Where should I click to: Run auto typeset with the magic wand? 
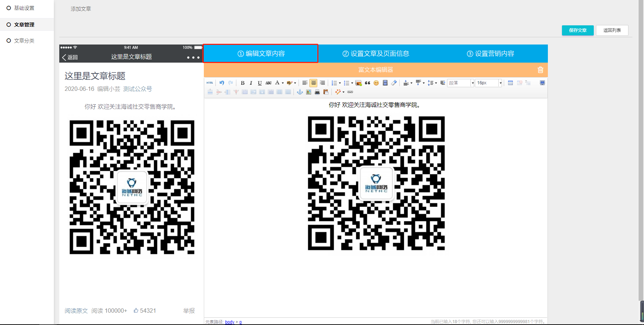click(338, 92)
